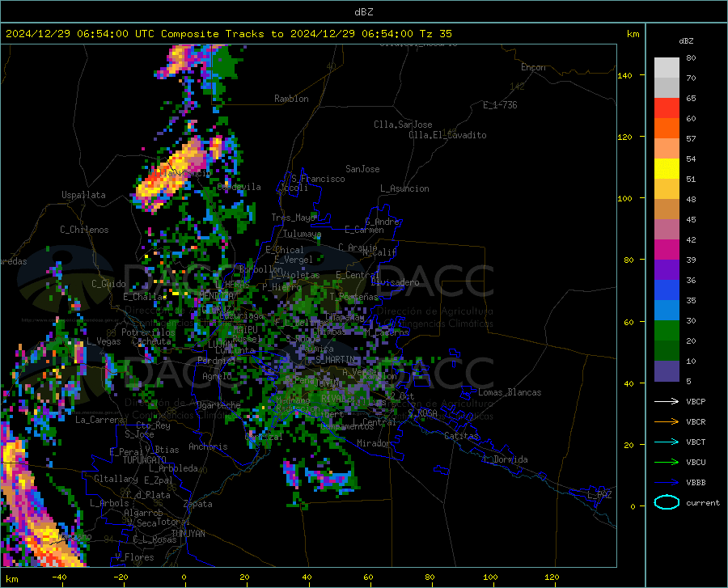Click the V_Flores map label
This screenshot has height=588, width=728.
[x=134, y=557]
